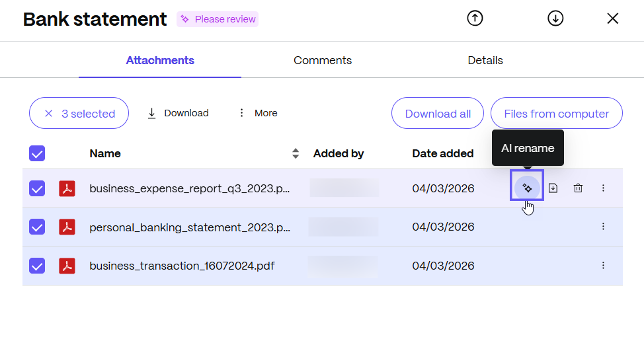Open options menu for personal_banking_statement row
Image resolution: width=644 pixels, height=341 pixels.
coord(603,227)
